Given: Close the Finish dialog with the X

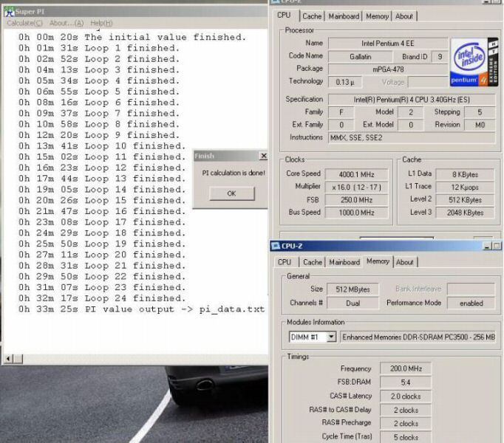Looking at the screenshot, I should (x=263, y=156).
